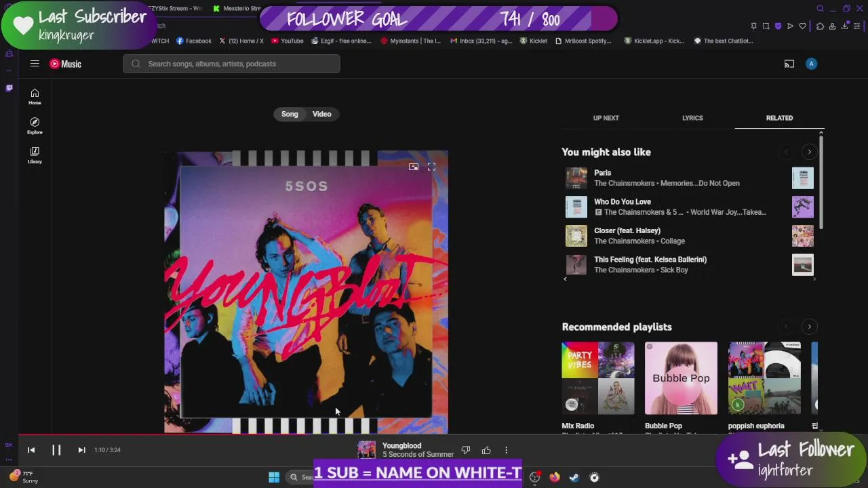Go to Home in the sidebar
This screenshot has height=488, width=868.
(x=35, y=97)
